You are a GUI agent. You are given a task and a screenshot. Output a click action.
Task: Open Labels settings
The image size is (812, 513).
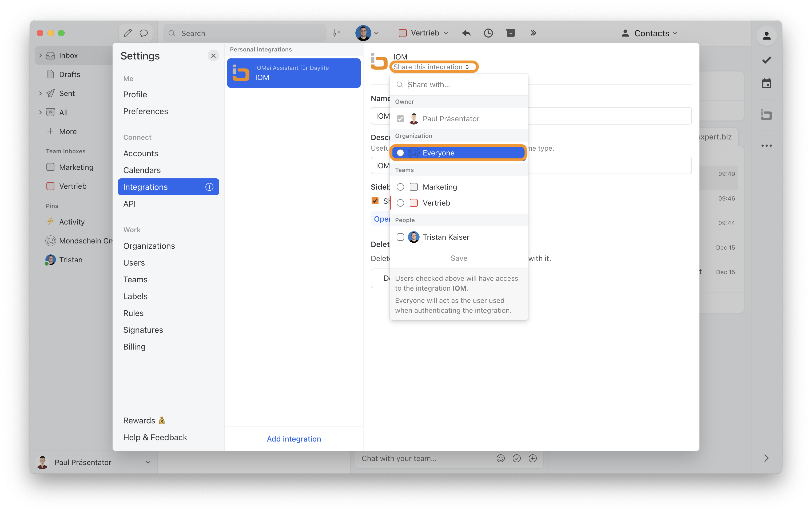(135, 296)
